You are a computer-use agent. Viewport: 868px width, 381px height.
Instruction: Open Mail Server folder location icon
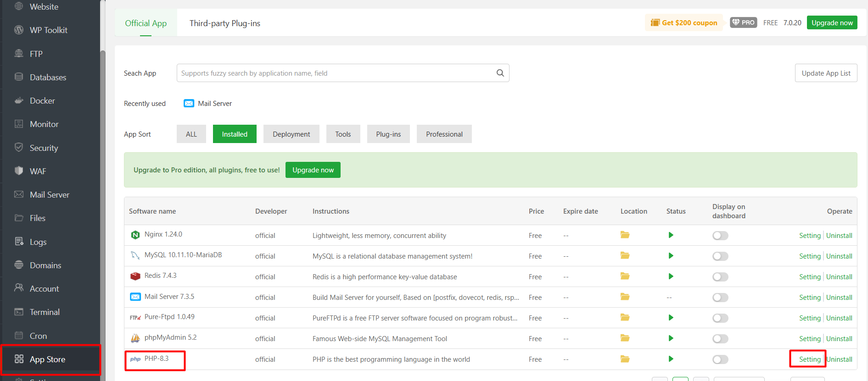(625, 297)
